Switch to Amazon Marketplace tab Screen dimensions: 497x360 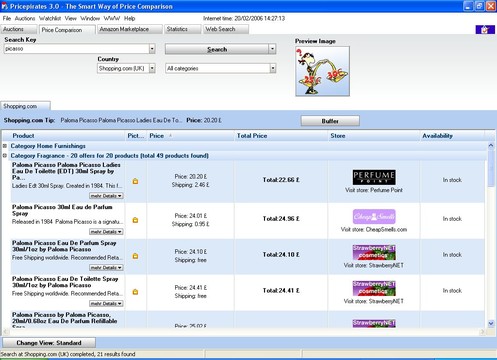coord(130,29)
